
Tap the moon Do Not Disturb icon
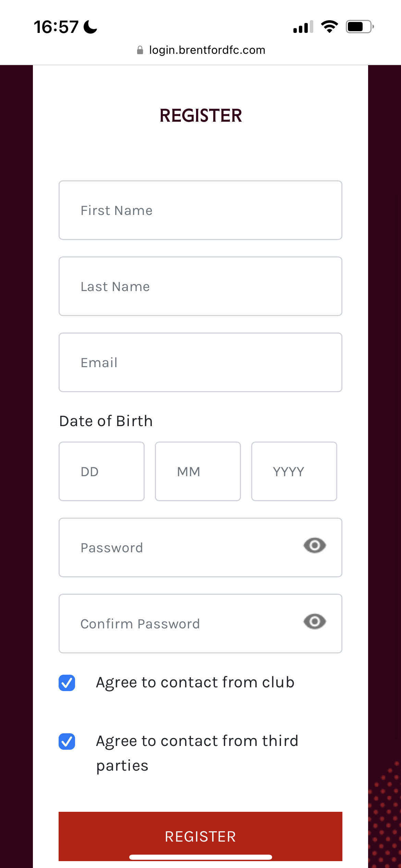point(90,27)
